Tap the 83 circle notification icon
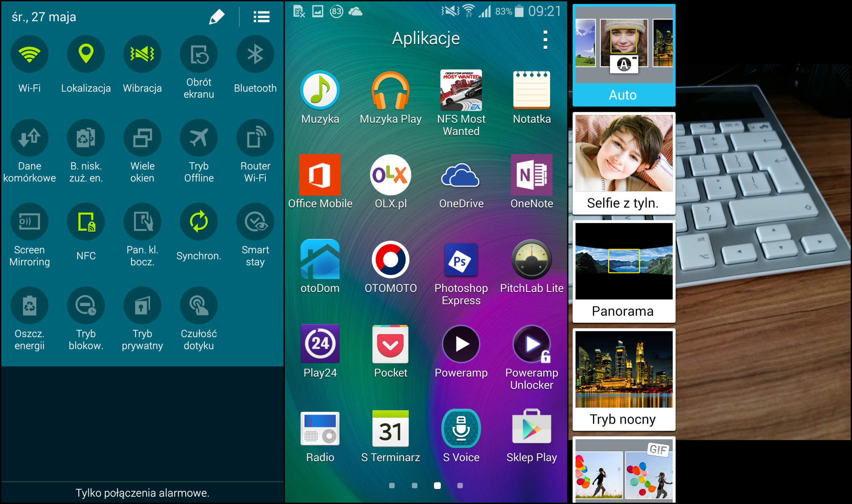The image size is (852, 504). [337, 11]
